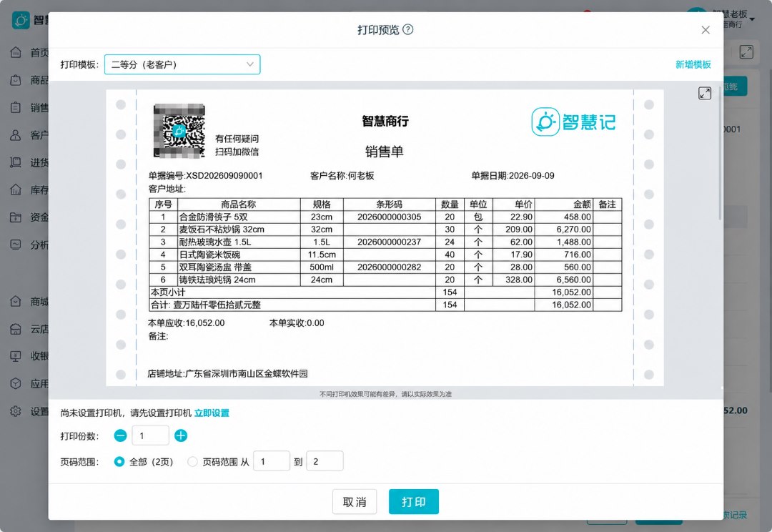
Task: Click the background window fullscreen icon
Action: (x=746, y=51)
